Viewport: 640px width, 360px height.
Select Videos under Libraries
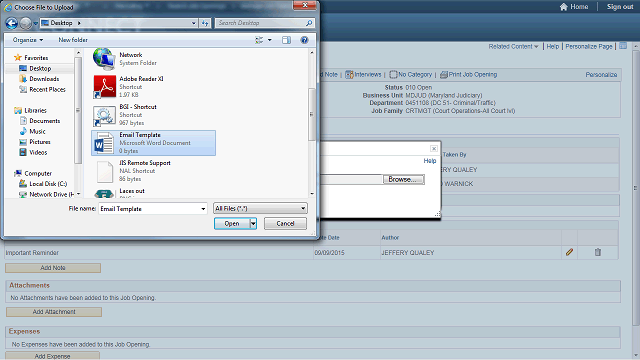click(38, 153)
